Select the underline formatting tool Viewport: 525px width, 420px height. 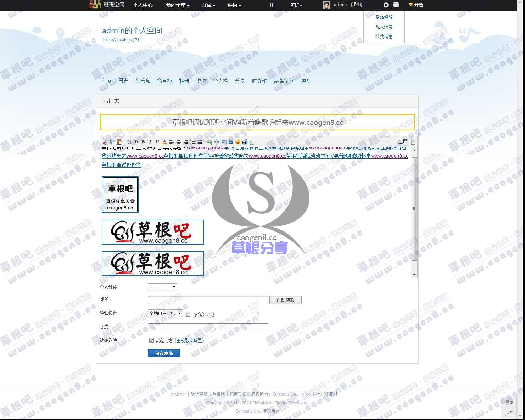pos(157,142)
